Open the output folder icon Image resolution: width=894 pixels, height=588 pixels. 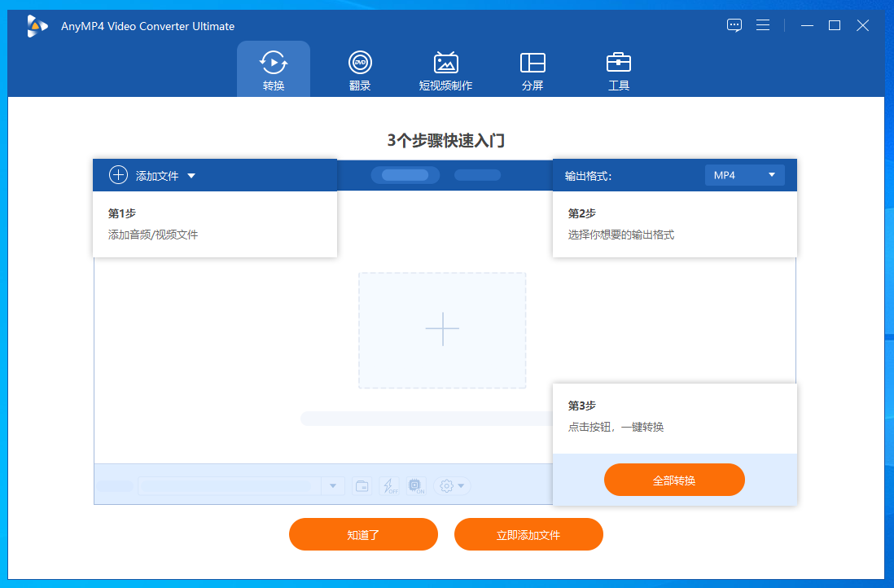[362, 486]
